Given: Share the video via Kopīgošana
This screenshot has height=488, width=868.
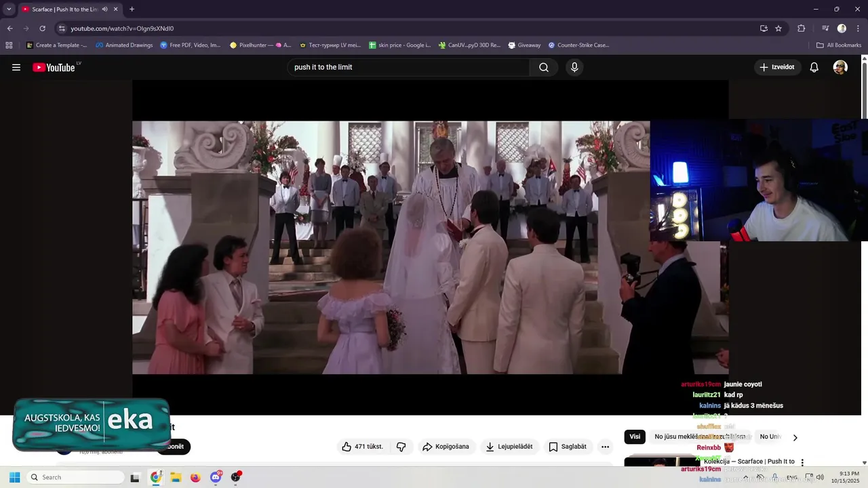Looking at the screenshot, I should coord(446,447).
